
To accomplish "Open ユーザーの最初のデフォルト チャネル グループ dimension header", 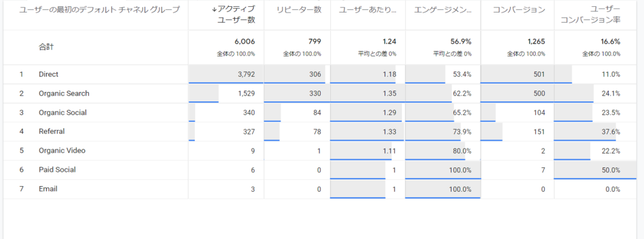I will (99, 10).
